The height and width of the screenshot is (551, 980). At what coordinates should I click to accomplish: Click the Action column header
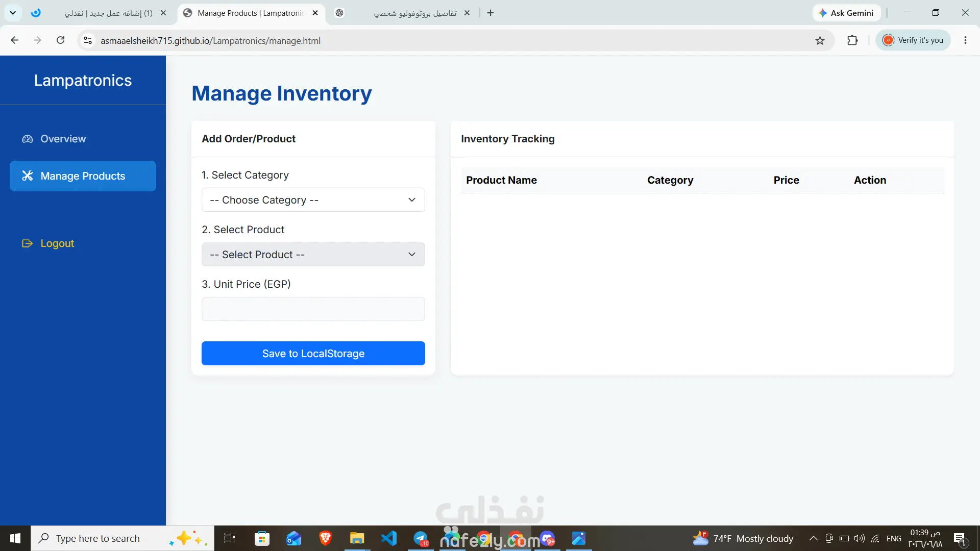coord(870,180)
